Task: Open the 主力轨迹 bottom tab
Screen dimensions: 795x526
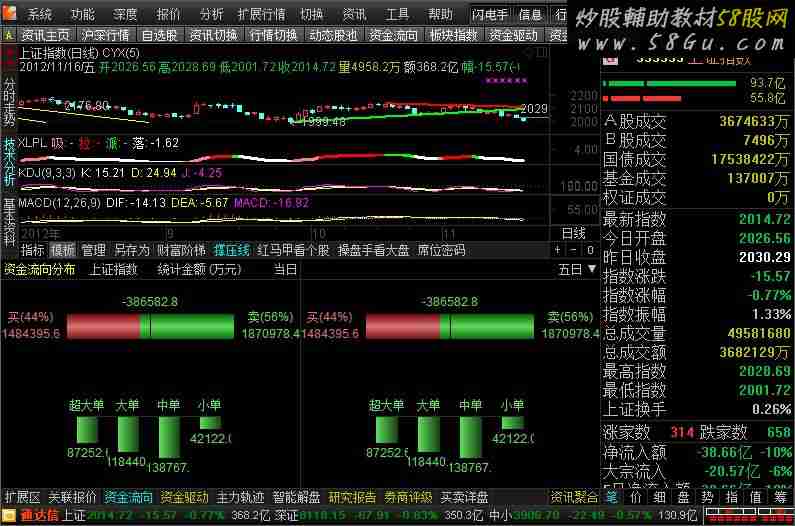Action: [x=240, y=497]
